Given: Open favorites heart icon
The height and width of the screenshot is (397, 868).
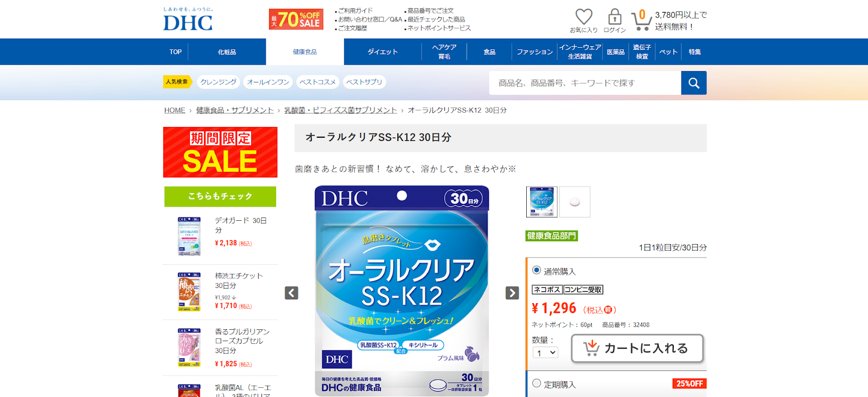Looking at the screenshot, I should coord(584,17).
